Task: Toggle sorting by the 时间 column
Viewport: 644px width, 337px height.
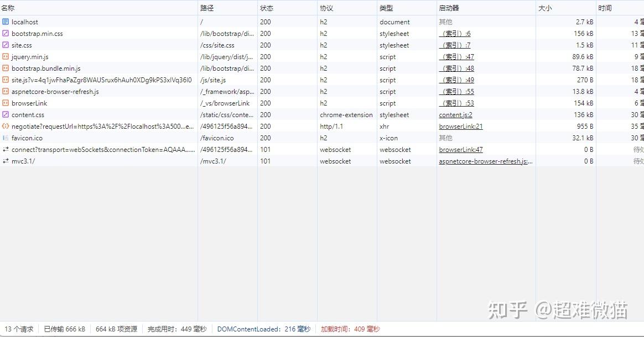Action: coord(604,7)
